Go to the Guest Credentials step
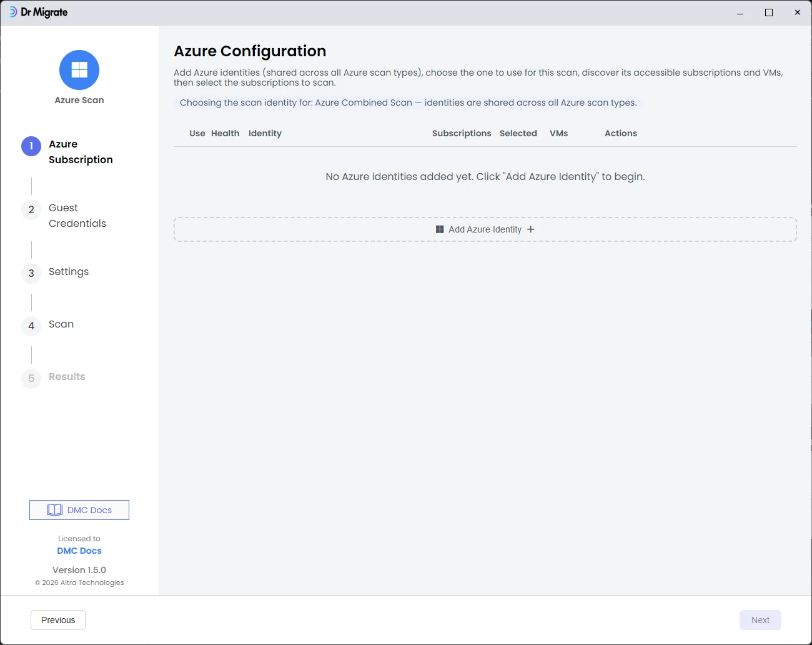This screenshot has width=812, height=645. (77, 216)
